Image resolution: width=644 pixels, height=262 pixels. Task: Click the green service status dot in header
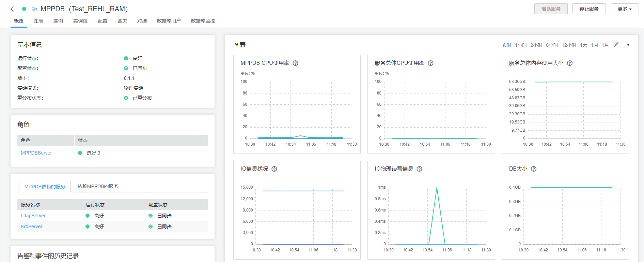tap(24, 9)
